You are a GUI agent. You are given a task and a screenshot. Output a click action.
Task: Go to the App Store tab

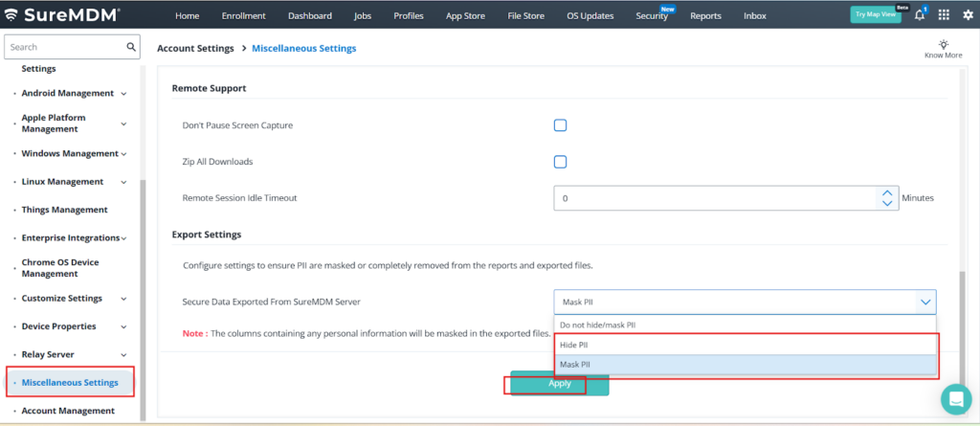pyautogui.click(x=465, y=15)
